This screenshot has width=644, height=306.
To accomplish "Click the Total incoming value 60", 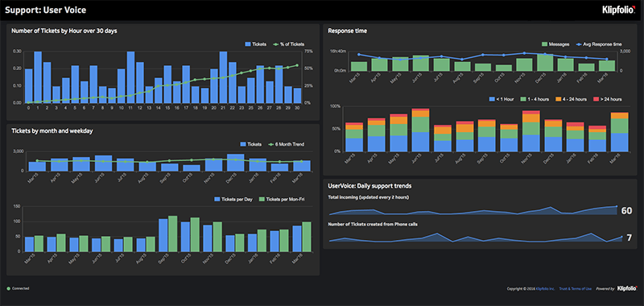I will (x=627, y=211).
